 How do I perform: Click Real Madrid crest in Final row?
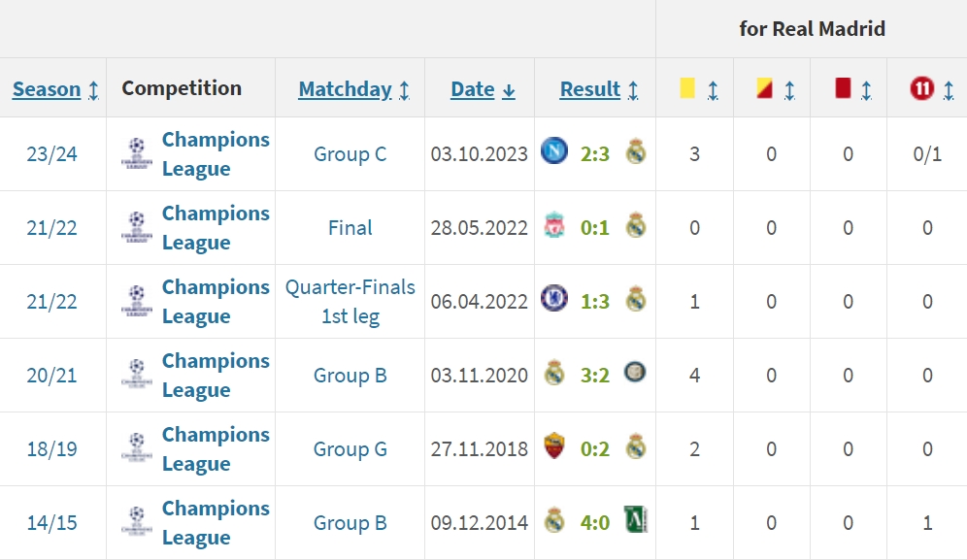tap(635, 226)
